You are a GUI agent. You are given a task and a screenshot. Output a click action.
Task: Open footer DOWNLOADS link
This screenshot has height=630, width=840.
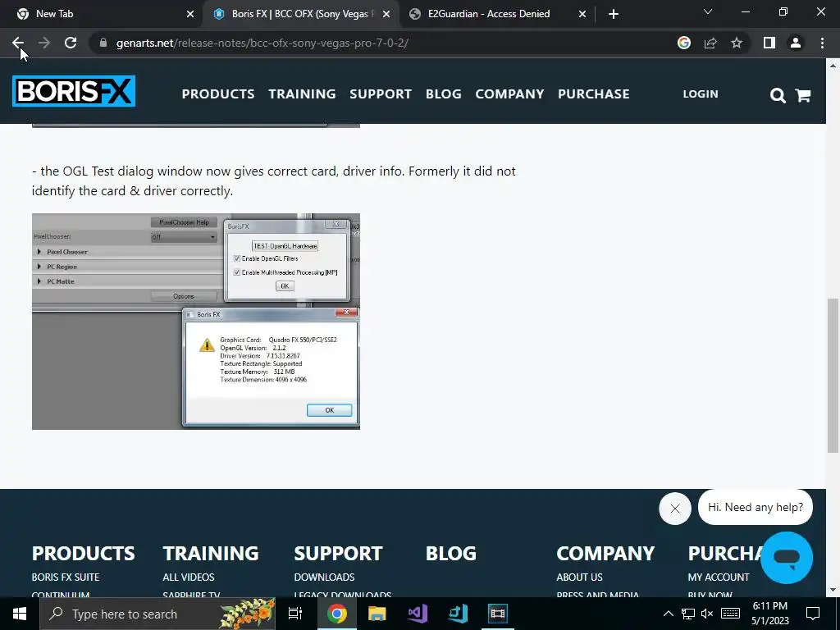coord(324,577)
